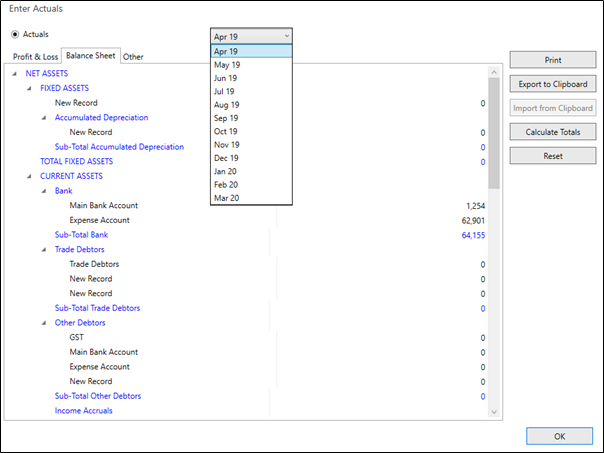Confirm with the OK button
The width and height of the screenshot is (604, 453).
tap(559, 436)
